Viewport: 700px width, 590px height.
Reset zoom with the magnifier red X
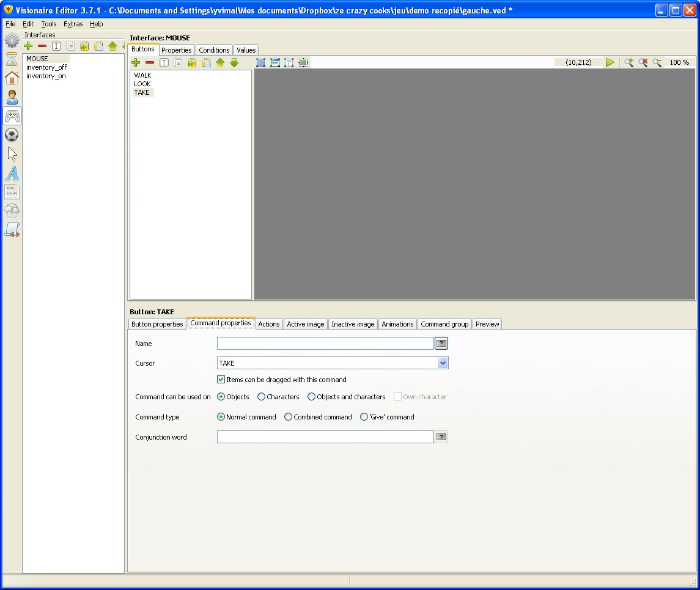pos(643,62)
